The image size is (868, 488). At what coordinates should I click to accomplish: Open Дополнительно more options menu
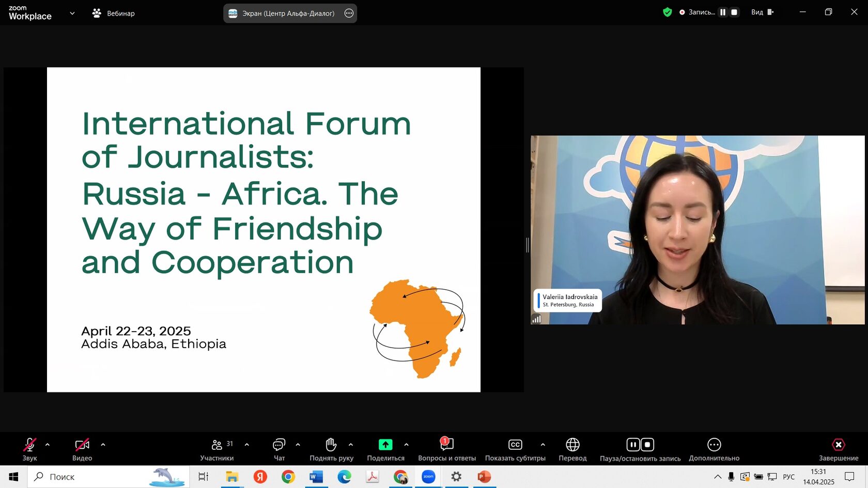714,449
